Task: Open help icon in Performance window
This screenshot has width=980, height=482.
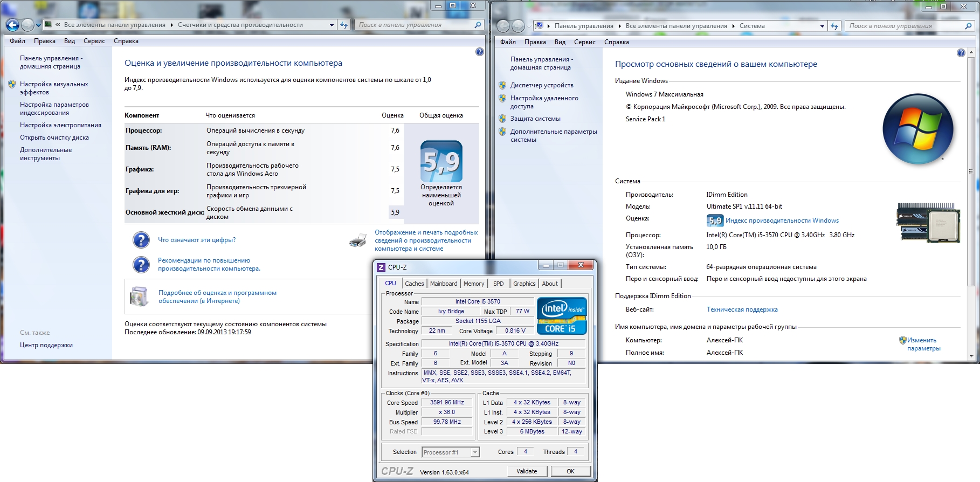Action: coord(480,52)
